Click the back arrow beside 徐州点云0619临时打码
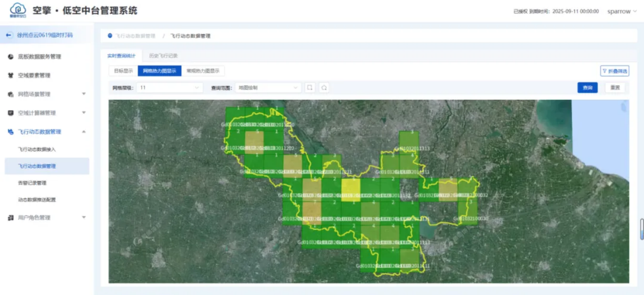This screenshot has width=644, height=295. coord(9,35)
